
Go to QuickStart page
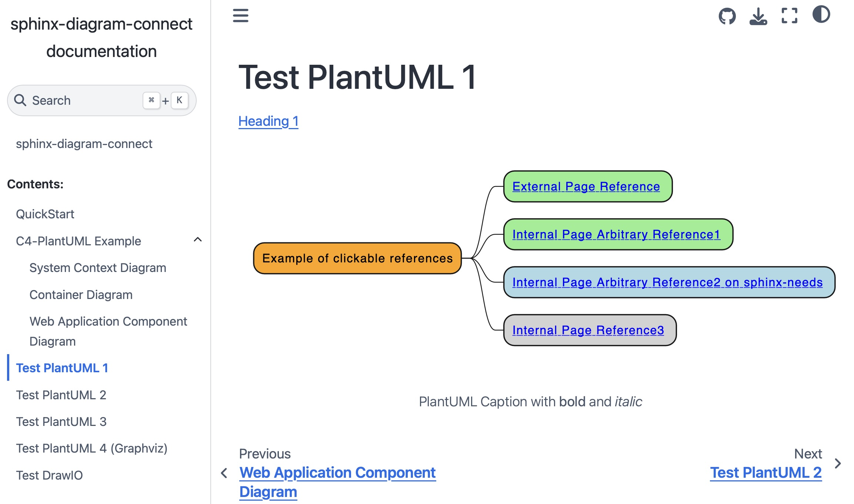[45, 214]
